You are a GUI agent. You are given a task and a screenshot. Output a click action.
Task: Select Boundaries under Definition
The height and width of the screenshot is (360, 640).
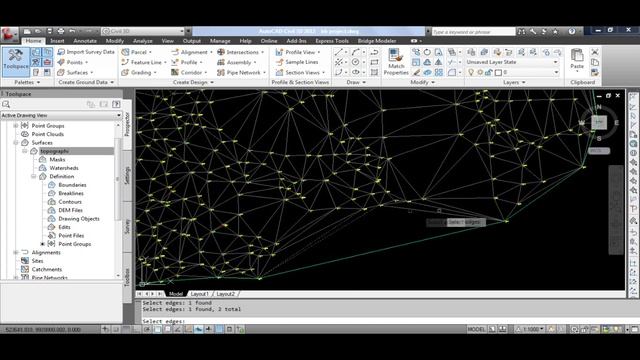[x=72, y=185]
